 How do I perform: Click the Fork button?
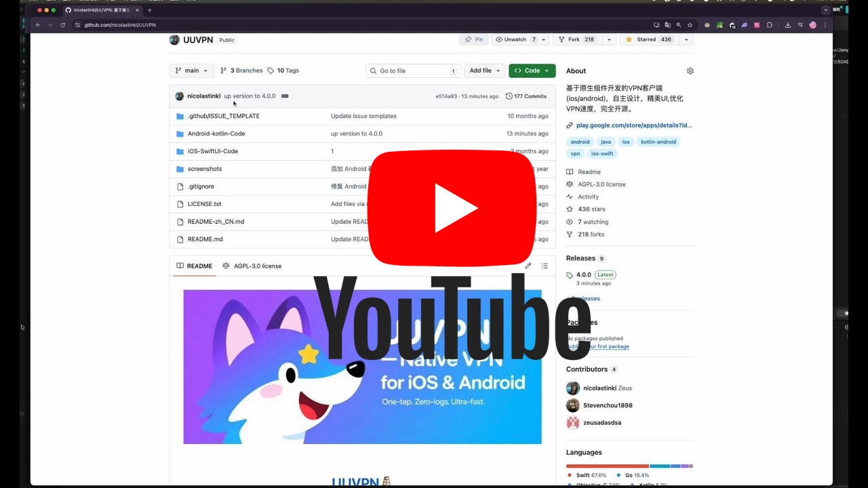[x=577, y=39]
